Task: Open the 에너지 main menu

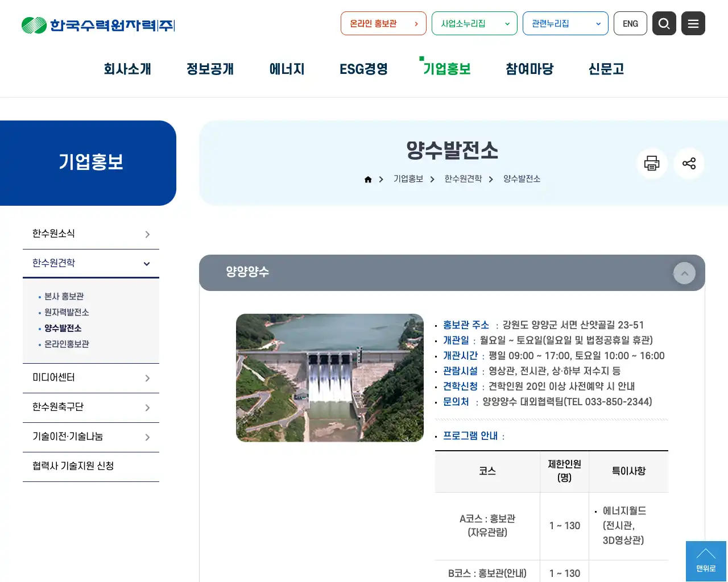Action: (x=287, y=69)
